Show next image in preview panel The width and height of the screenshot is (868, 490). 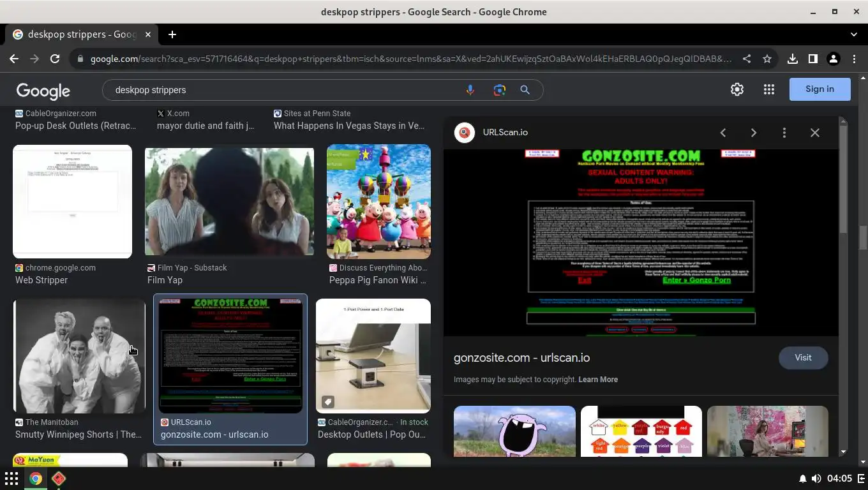[754, 133]
